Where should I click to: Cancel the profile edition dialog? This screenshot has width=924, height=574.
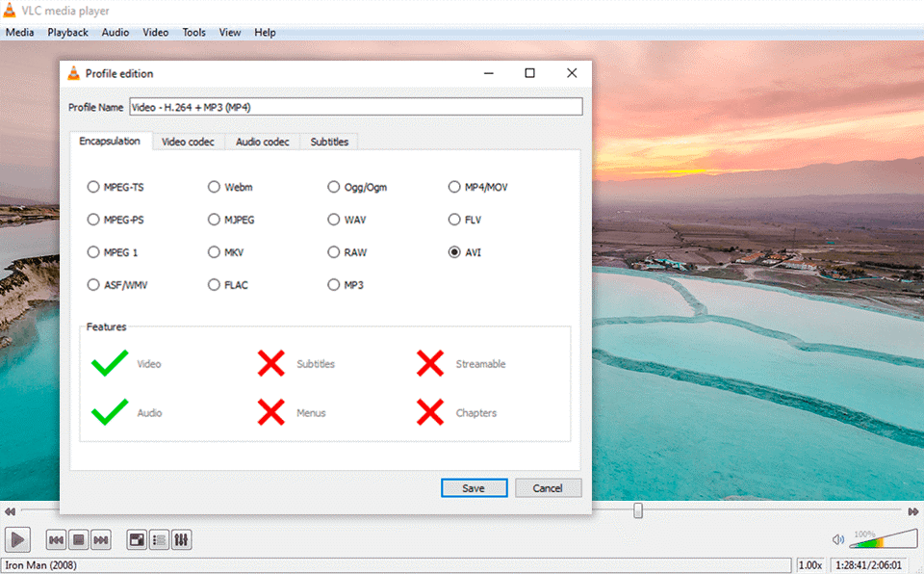pos(548,488)
